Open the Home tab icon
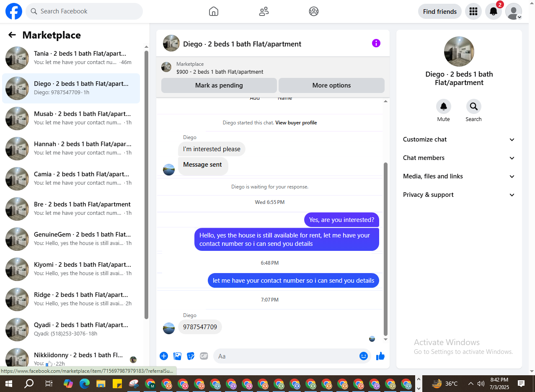 [x=214, y=11]
